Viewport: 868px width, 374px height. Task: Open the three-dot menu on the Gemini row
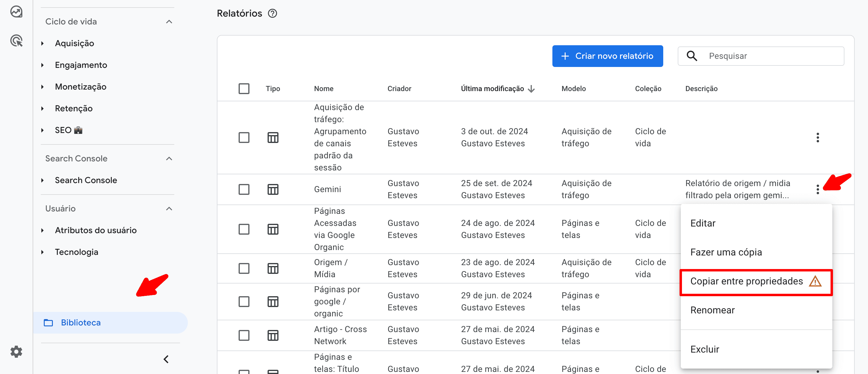point(818,189)
